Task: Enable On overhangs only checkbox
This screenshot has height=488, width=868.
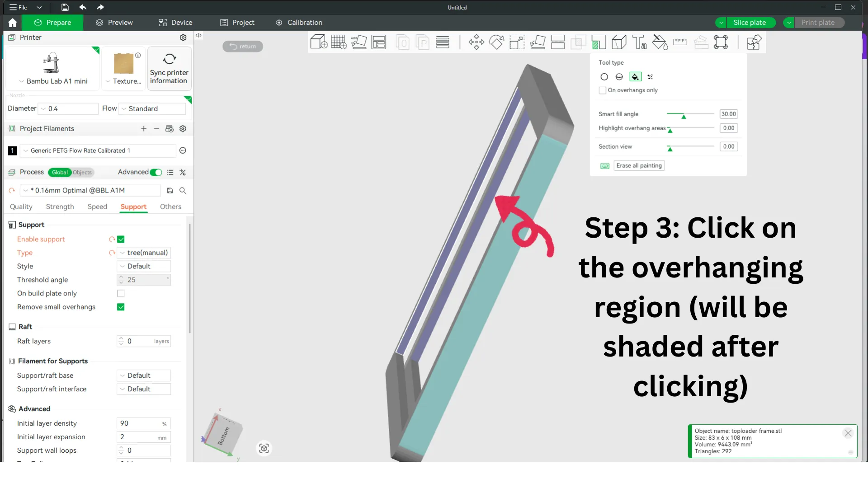Action: (603, 90)
